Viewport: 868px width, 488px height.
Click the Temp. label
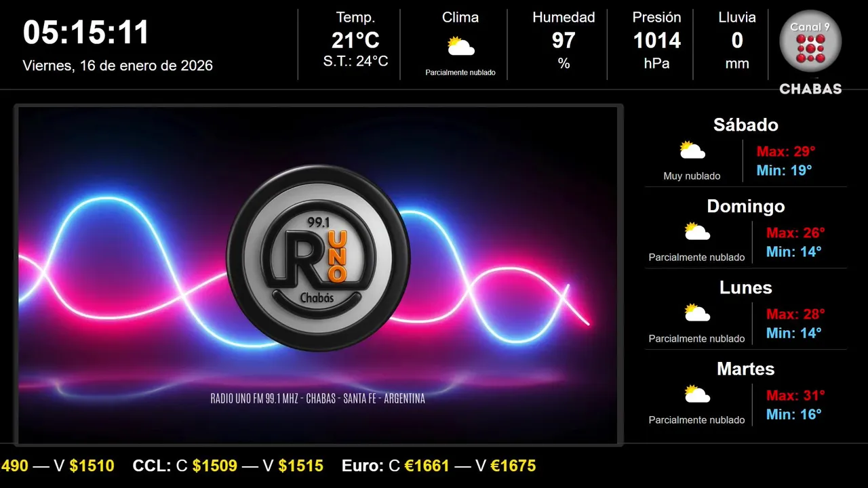pos(355,18)
